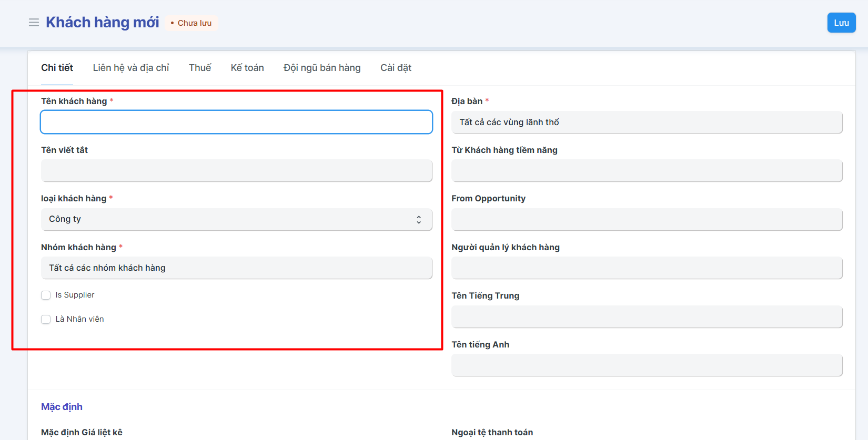Select the Người quản lý khách hàng field
Image resolution: width=868 pixels, height=440 pixels.
pos(647,268)
